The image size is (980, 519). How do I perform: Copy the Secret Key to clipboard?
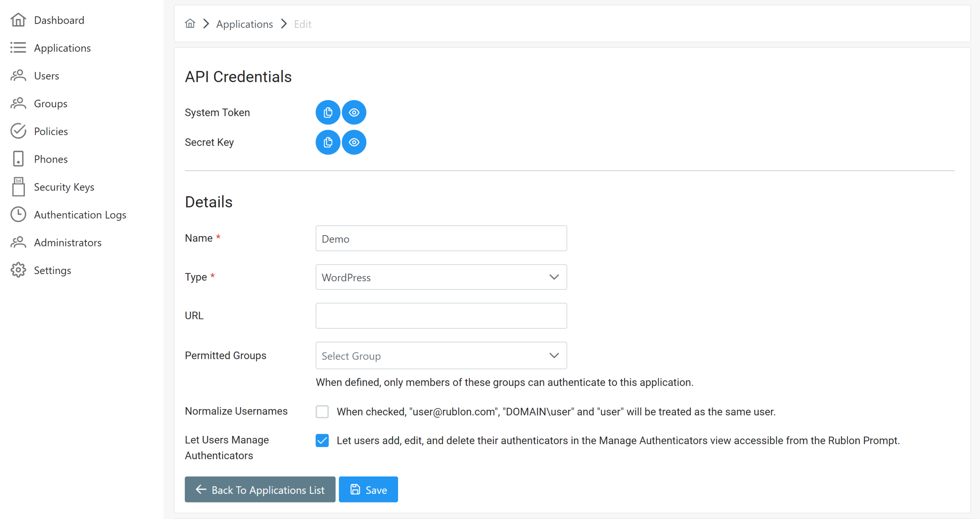point(328,142)
